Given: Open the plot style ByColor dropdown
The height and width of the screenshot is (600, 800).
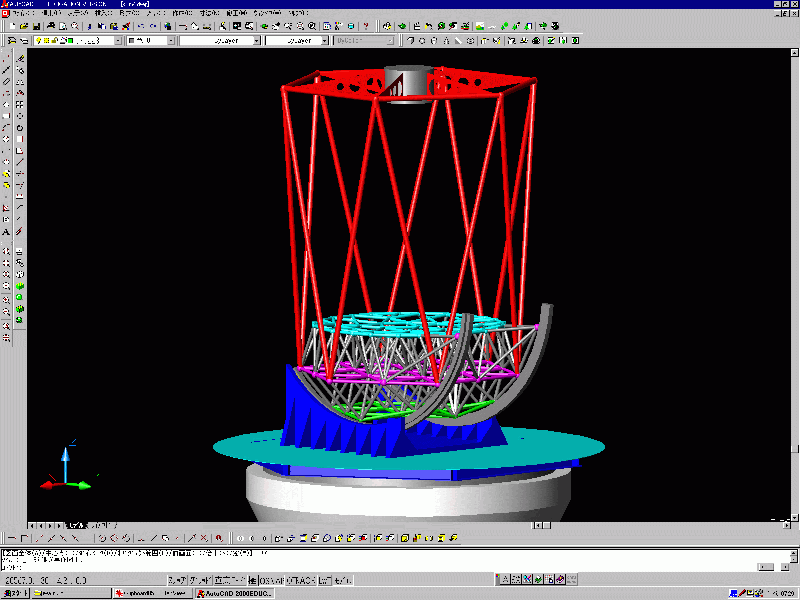Looking at the screenshot, I should pyautogui.click(x=391, y=40).
